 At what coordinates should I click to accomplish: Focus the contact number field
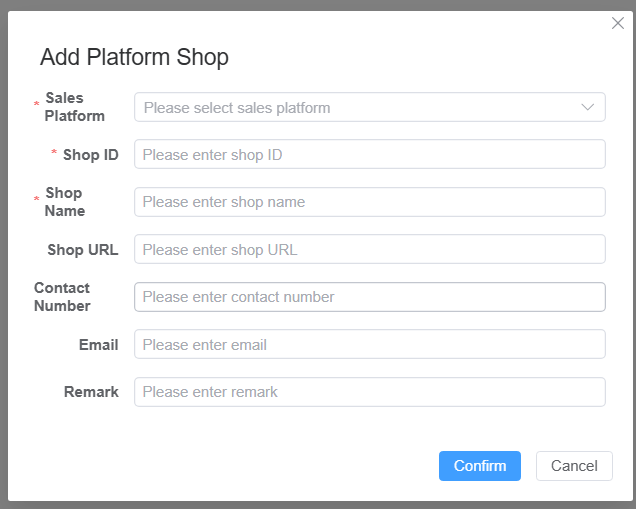[x=369, y=297]
